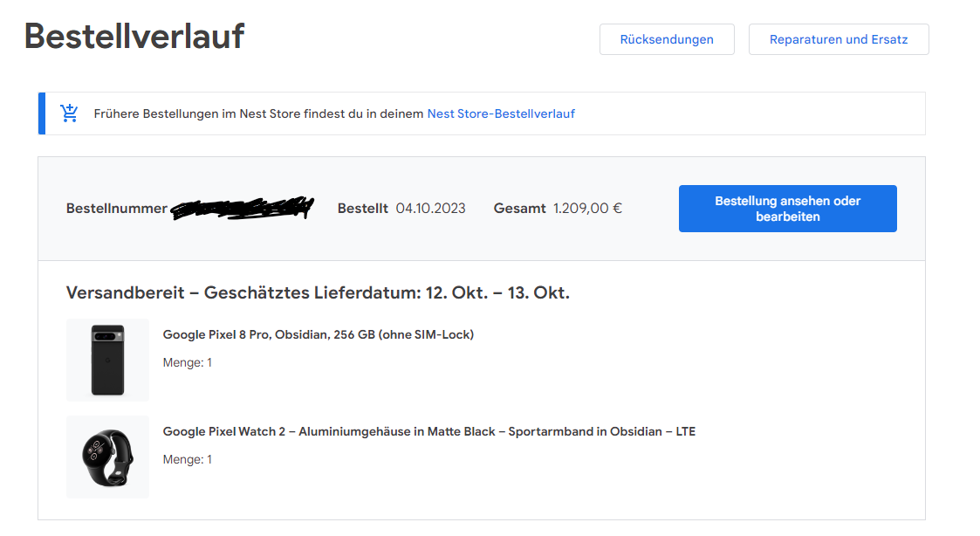Click the Bestellt label in order header
980x536 pixels.
pyautogui.click(x=362, y=209)
